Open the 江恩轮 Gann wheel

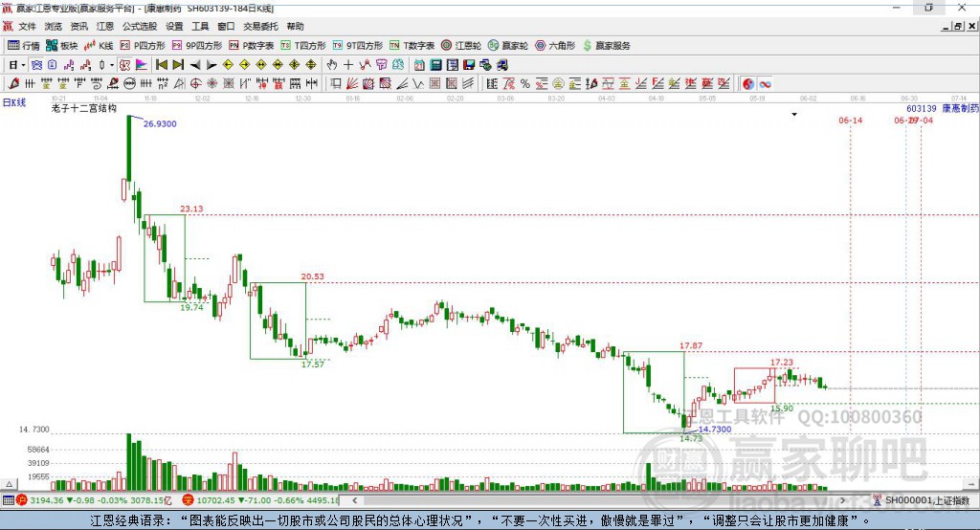click(x=461, y=46)
